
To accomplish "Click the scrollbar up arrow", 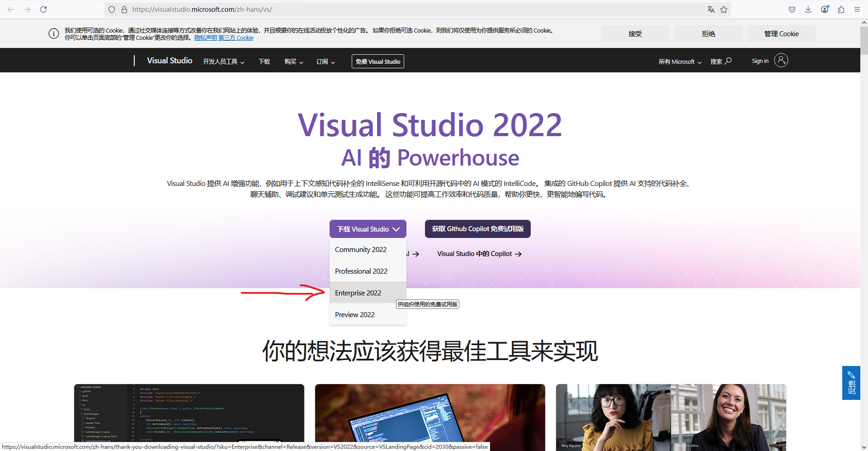I will [x=864, y=23].
